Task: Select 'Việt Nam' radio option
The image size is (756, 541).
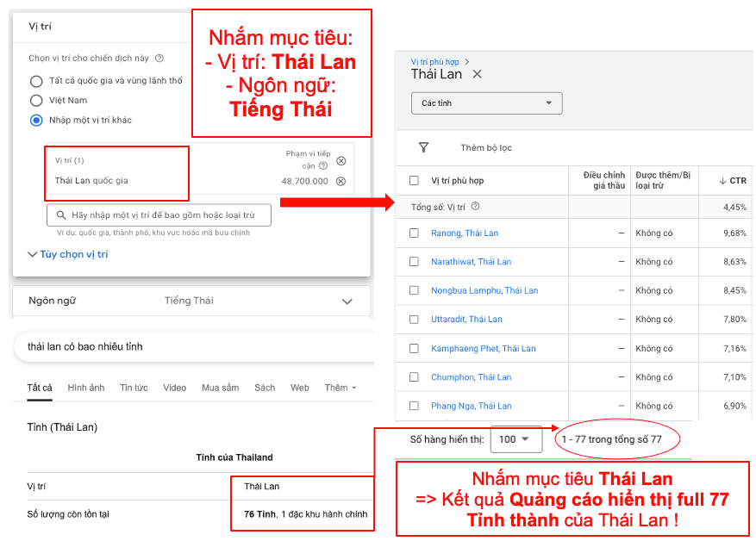Action: 36,100
